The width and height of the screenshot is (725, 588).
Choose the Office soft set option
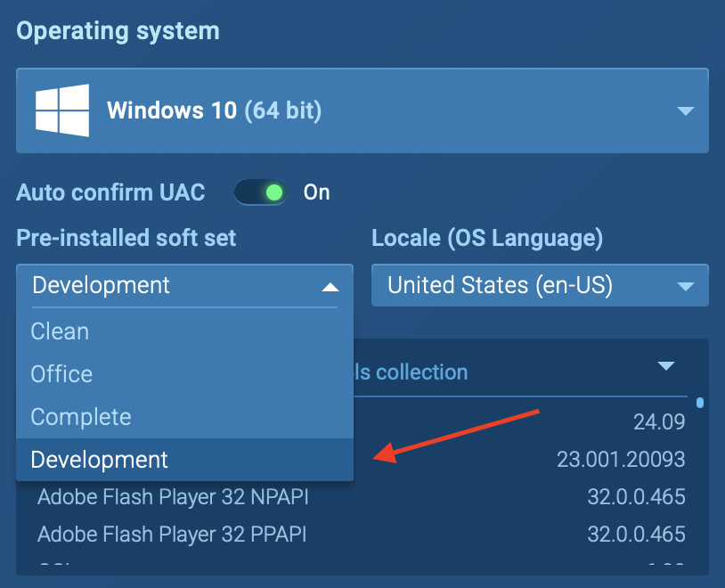coord(62,374)
